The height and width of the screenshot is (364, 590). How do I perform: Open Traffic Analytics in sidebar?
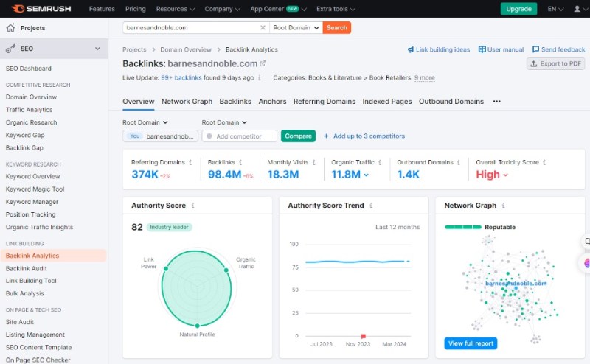pyautogui.click(x=29, y=110)
